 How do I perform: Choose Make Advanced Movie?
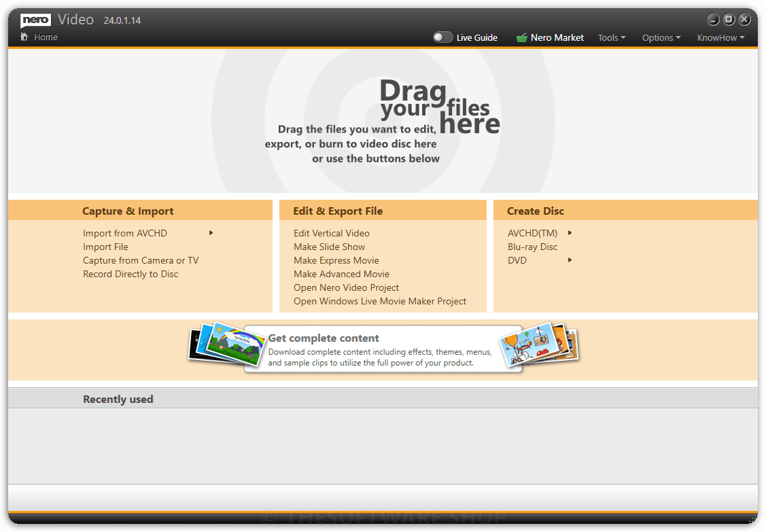pos(341,274)
